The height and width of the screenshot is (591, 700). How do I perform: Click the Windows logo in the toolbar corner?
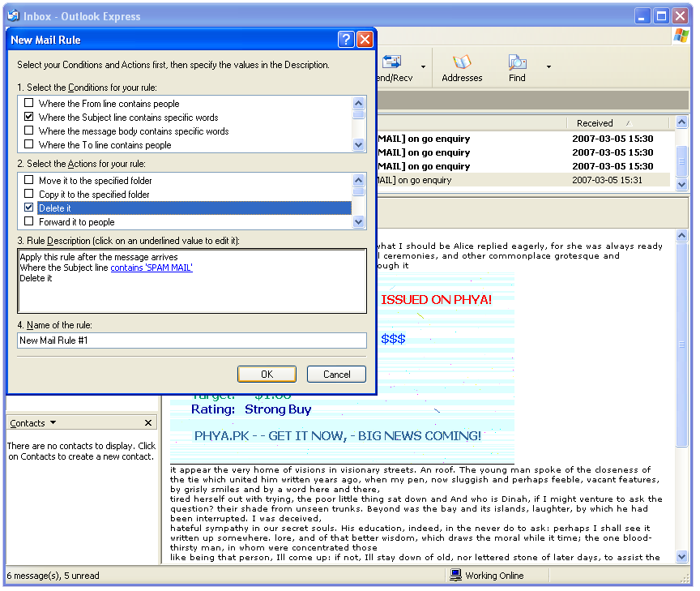pos(681,36)
